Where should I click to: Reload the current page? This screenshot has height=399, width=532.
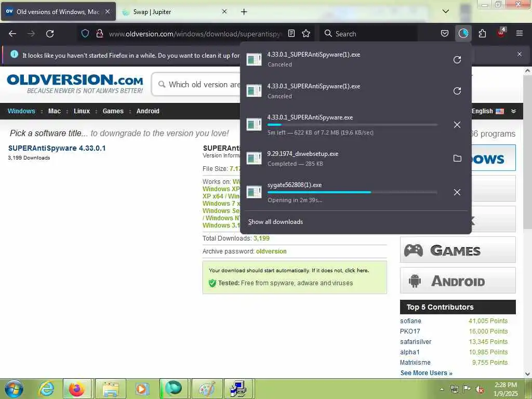tap(50, 34)
